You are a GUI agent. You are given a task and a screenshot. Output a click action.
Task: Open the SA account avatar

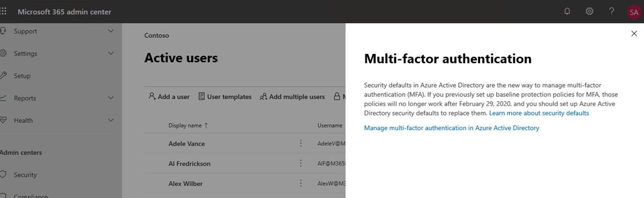(x=634, y=12)
